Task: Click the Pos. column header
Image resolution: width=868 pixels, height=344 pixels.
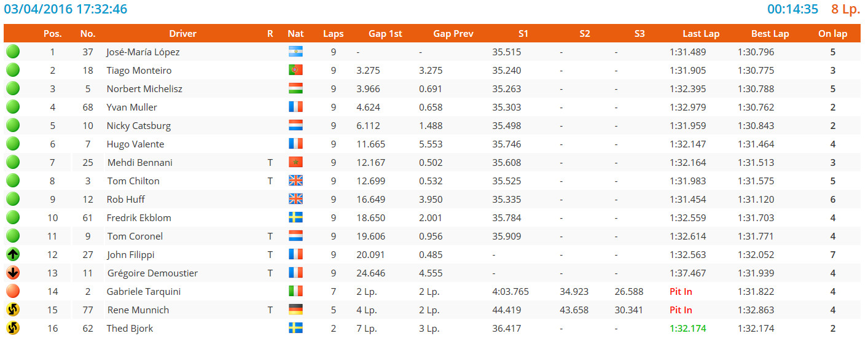Action: 52,34
